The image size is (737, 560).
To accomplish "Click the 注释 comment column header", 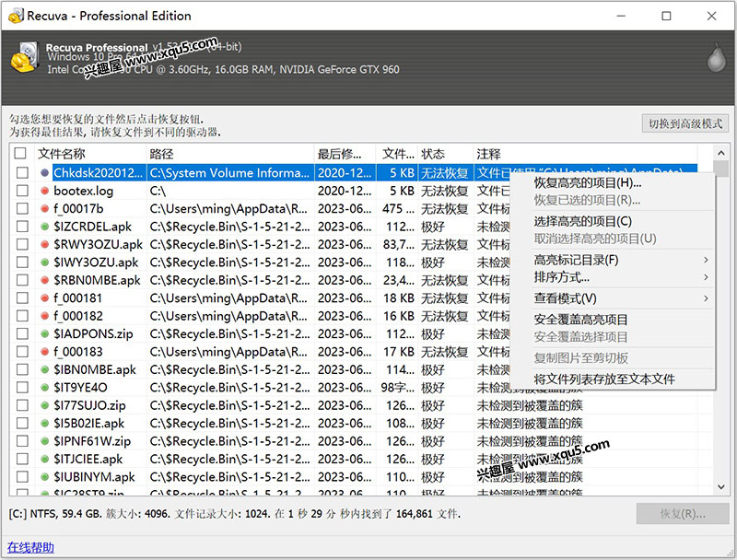I will pos(585,154).
